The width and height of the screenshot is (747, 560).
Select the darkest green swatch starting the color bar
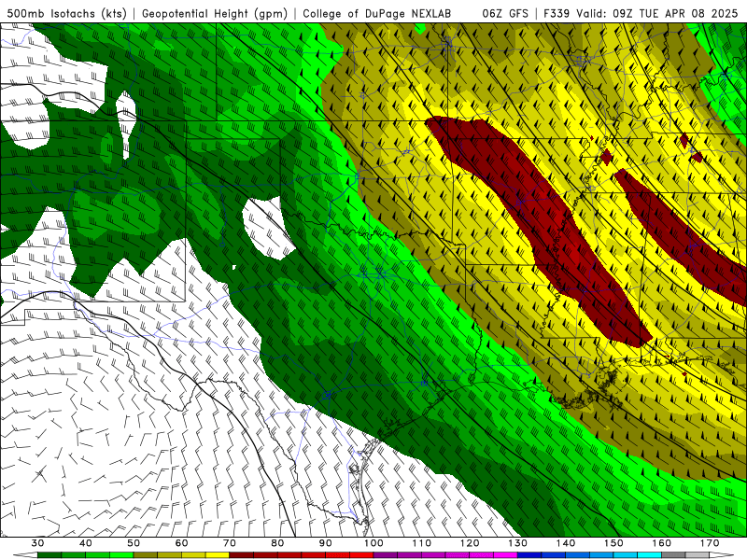click(x=49, y=555)
